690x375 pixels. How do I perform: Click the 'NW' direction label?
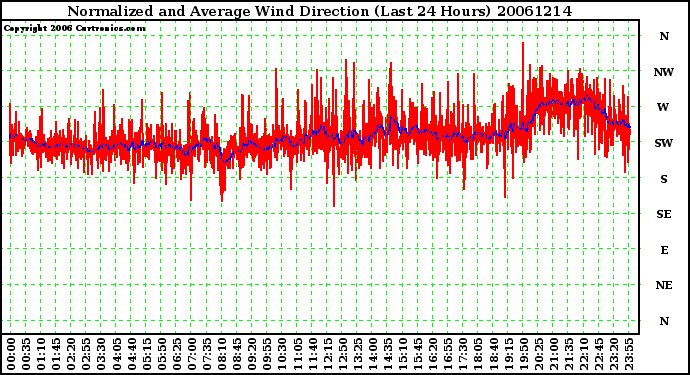pyautogui.click(x=664, y=72)
